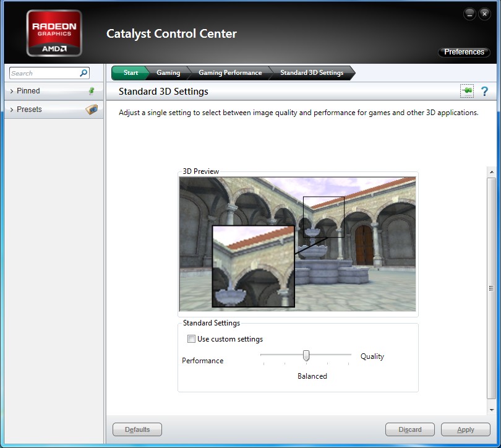The width and height of the screenshot is (501, 448).
Task: Click the magnifier icon in the search box
Action: [x=83, y=73]
